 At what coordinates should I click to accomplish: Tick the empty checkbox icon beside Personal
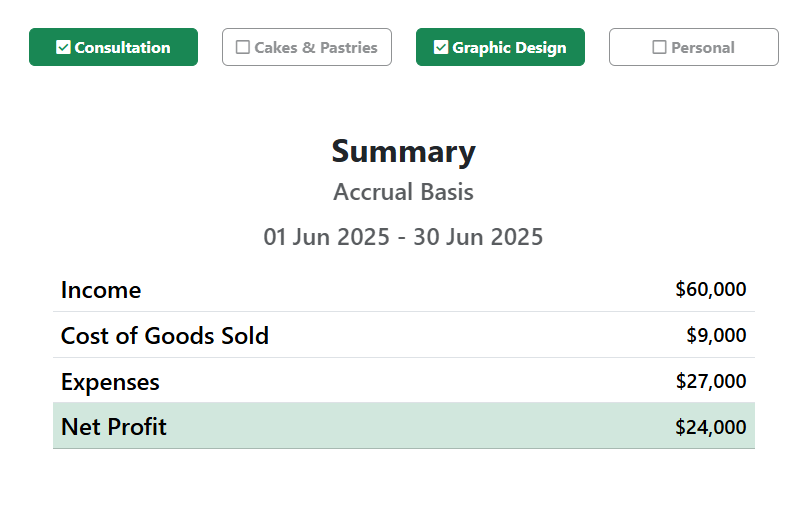pyautogui.click(x=659, y=47)
